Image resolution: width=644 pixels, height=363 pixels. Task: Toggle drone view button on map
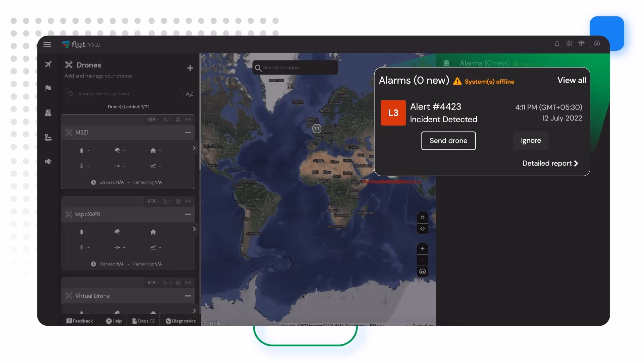(x=422, y=218)
